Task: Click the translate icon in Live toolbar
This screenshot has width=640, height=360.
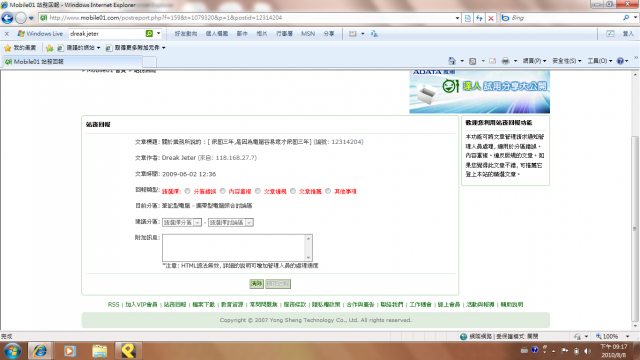Action: tap(374, 33)
